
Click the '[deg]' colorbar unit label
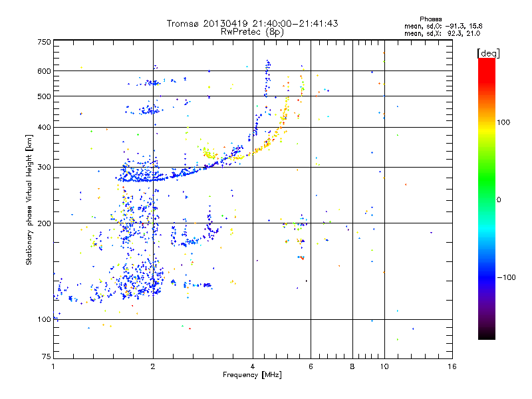click(488, 53)
